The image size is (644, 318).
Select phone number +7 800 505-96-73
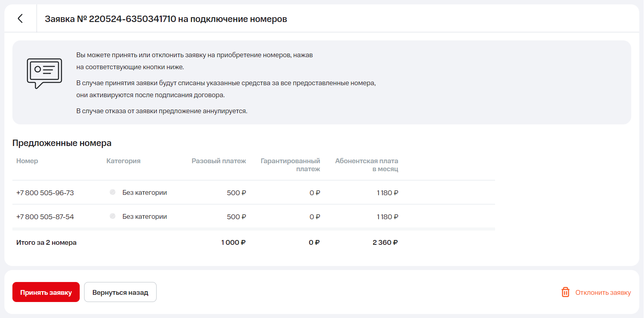tap(45, 193)
